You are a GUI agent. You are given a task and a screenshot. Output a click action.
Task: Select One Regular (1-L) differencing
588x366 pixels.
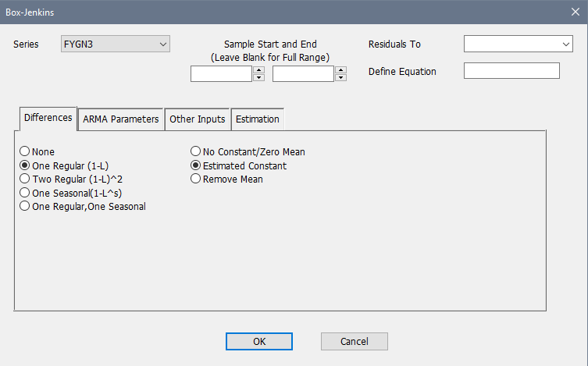coord(25,165)
